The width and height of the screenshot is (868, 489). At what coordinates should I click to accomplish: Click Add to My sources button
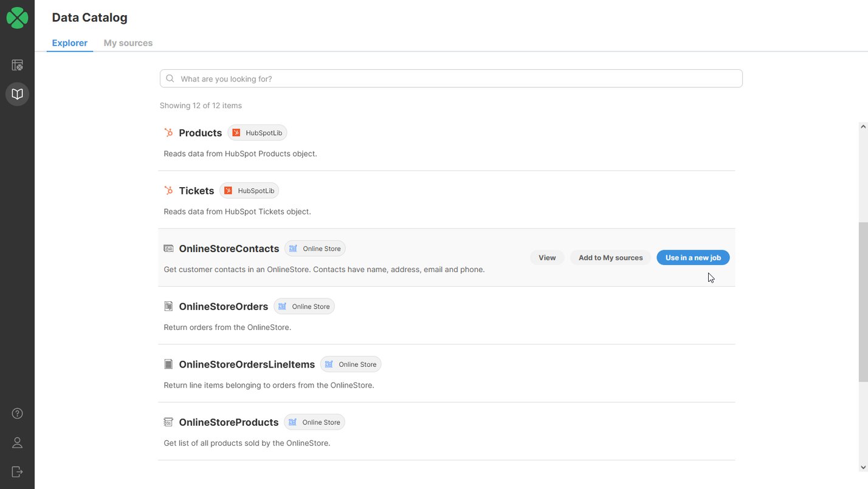[610, 258]
